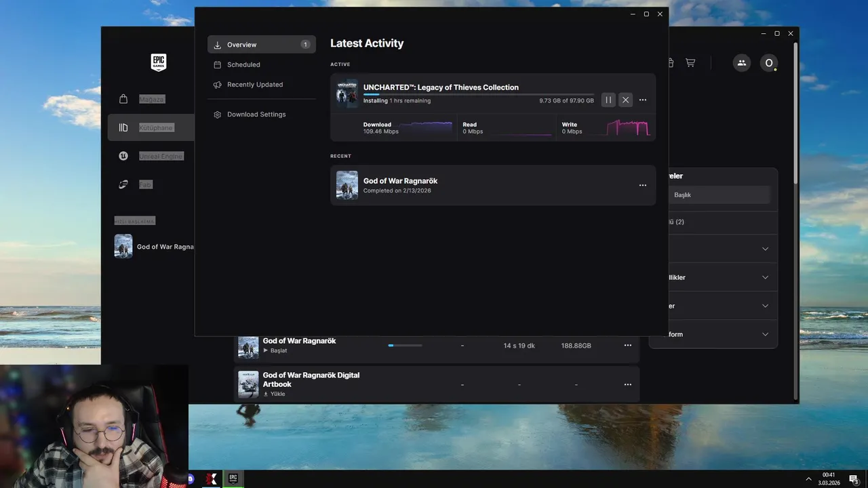Click the purple Download speed graph

[x=426, y=127]
